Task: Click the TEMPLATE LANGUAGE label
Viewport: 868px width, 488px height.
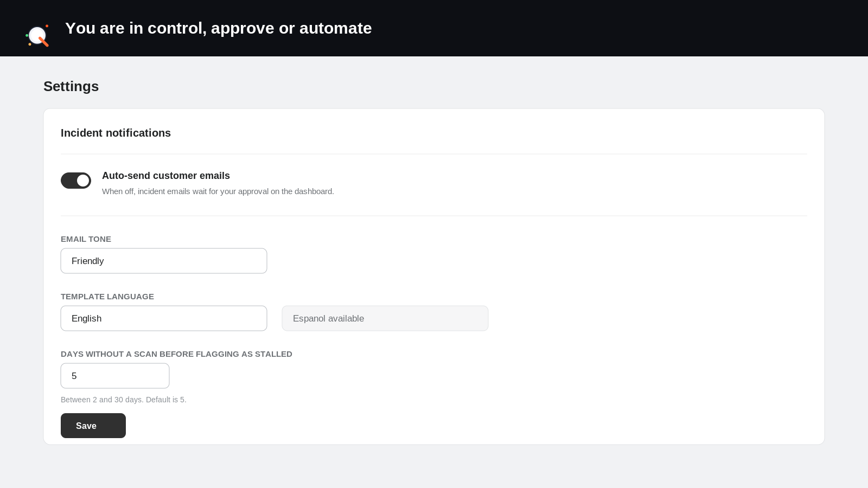Action: (x=107, y=297)
